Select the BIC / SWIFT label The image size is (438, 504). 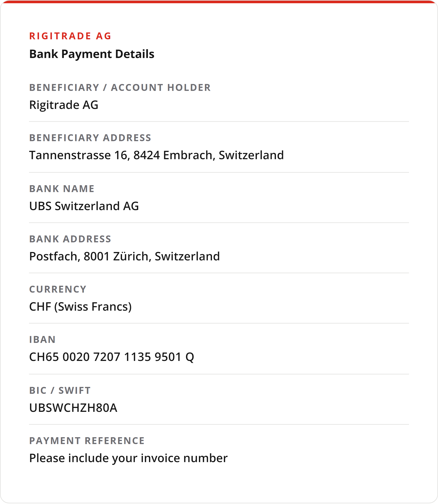(x=60, y=391)
